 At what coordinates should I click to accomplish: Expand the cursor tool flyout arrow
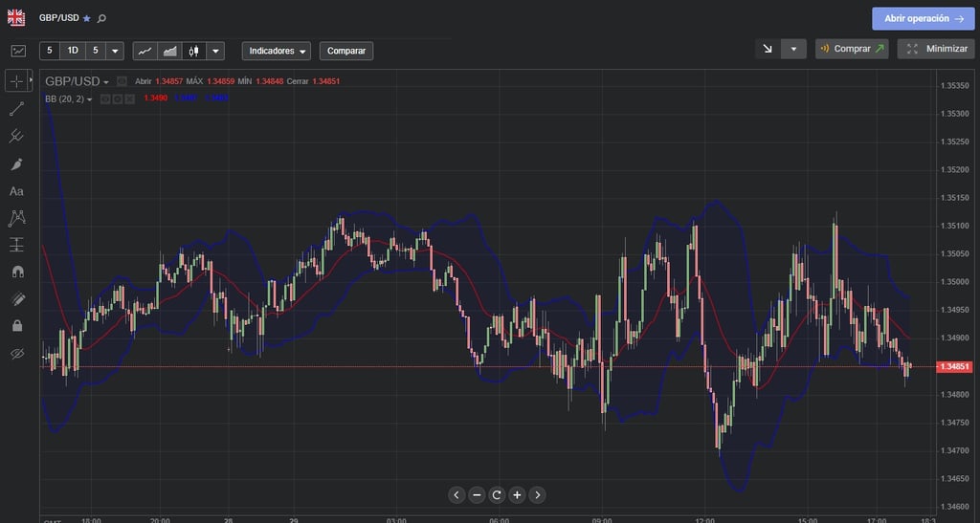click(x=31, y=81)
